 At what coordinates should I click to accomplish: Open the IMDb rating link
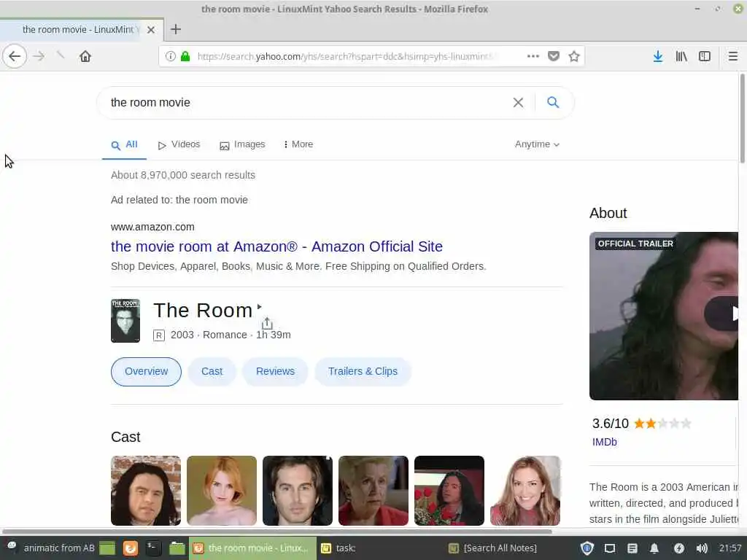605,442
